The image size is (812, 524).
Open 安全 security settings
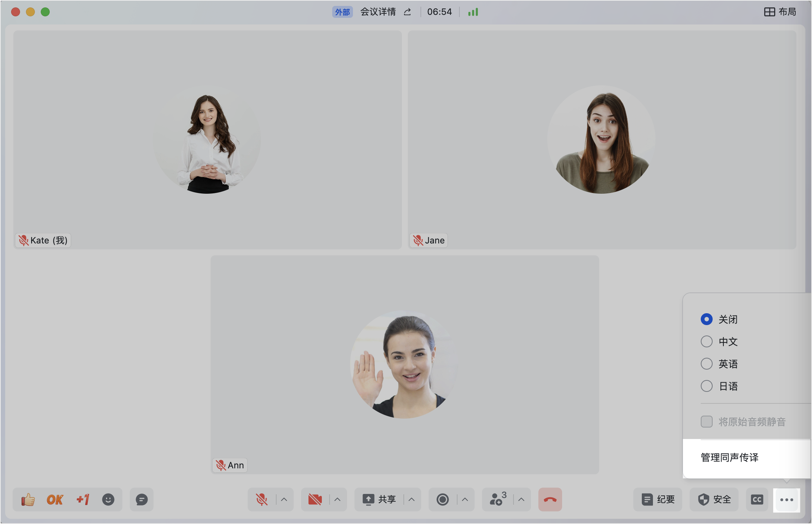(714, 500)
